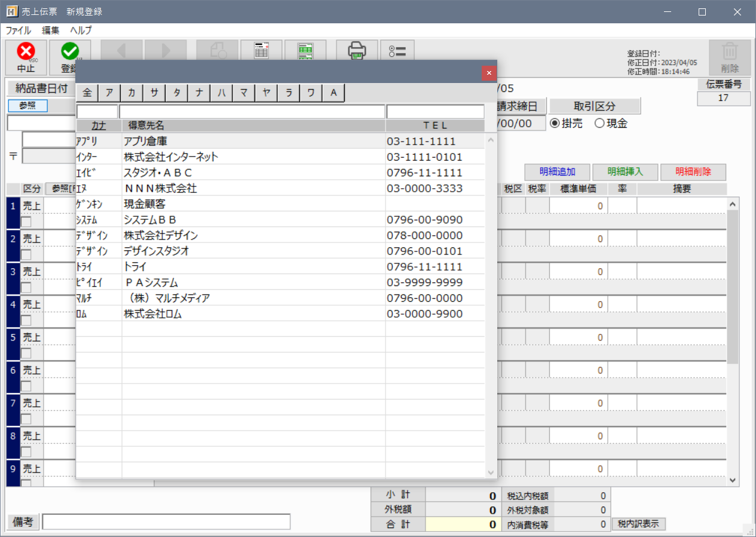
Task: Click the 備考 button
Action: (x=23, y=522)
